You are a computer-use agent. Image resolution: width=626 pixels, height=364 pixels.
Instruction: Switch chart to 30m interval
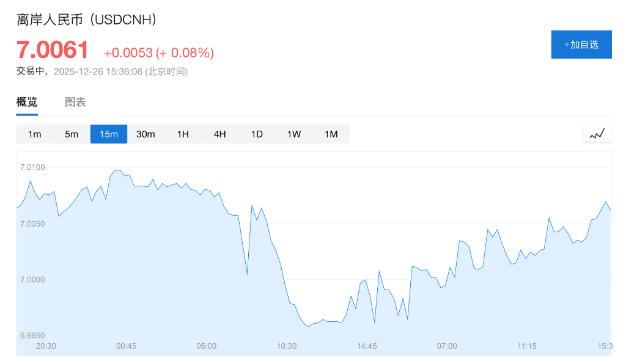coord(145,134)
